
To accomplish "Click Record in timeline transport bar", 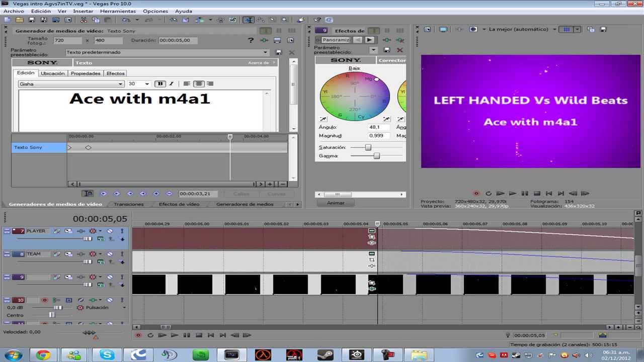I will coord(138,335).
